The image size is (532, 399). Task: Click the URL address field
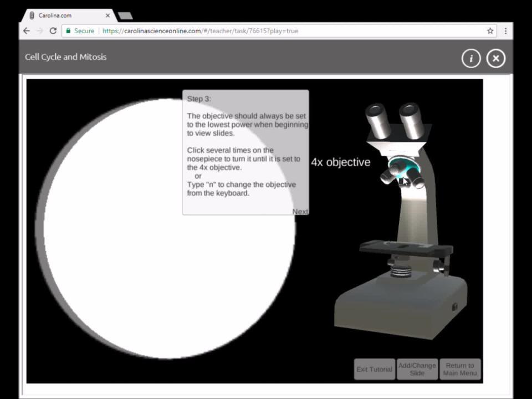point(278,31)
